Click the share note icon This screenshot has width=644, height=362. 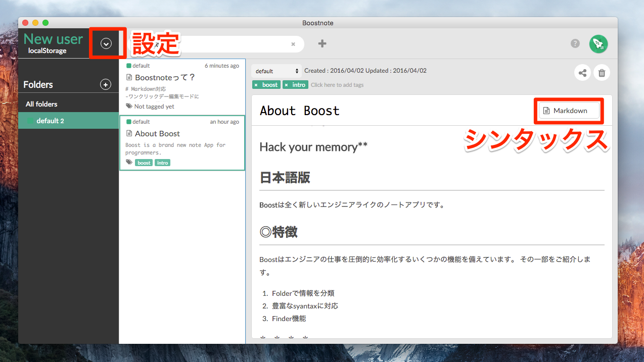pos(583,73)
